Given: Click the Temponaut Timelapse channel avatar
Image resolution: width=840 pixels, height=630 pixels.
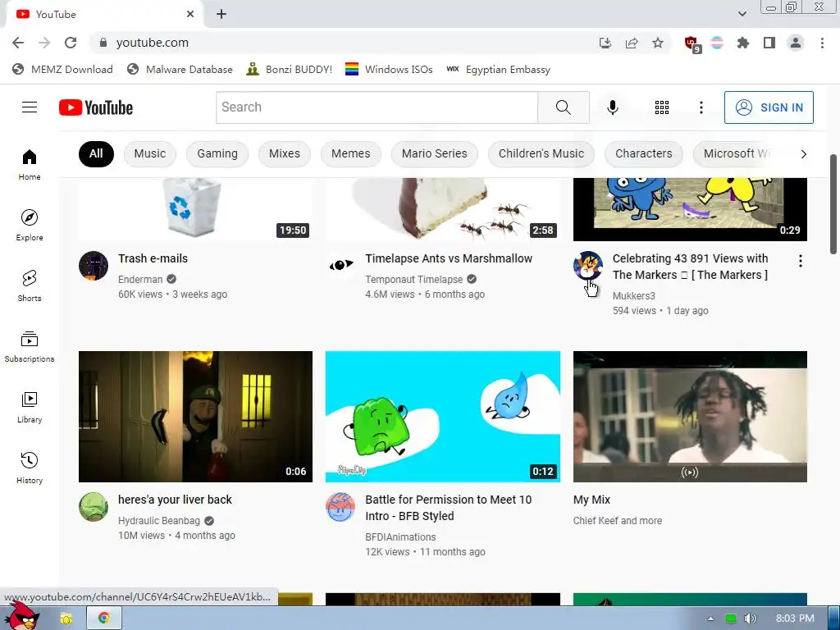Looking at the screenshot, I should tap(340, 265).
